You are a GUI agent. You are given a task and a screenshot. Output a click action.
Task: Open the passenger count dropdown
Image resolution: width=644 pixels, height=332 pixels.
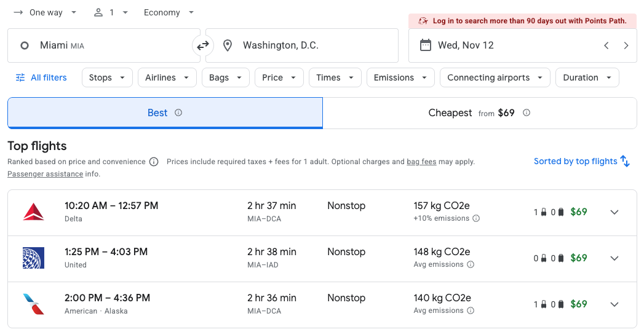111,12
